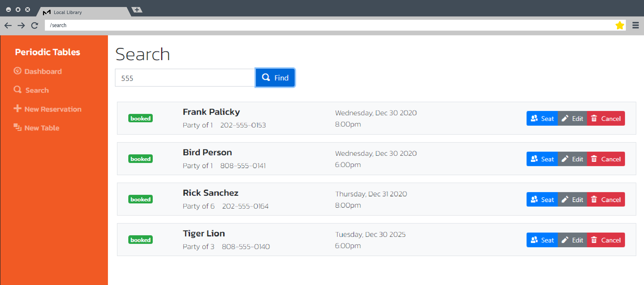Go forward using browser forward arrow
The height and width of the screenshot is (285, 644).
[21, 25]
